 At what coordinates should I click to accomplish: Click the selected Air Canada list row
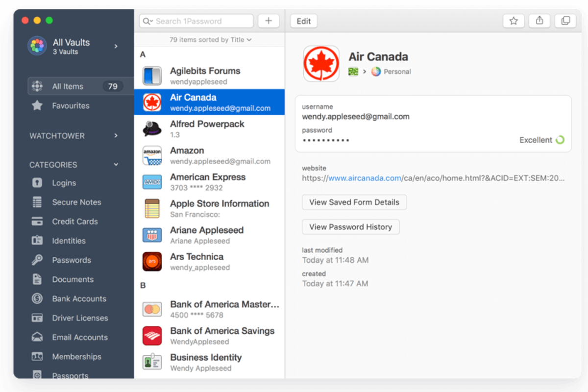coord(209,102)
